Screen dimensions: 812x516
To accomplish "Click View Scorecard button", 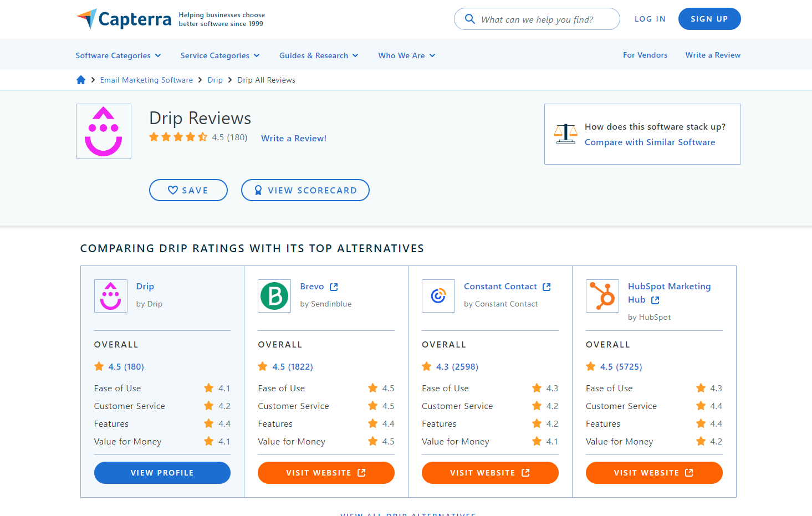I will [305, 190].
